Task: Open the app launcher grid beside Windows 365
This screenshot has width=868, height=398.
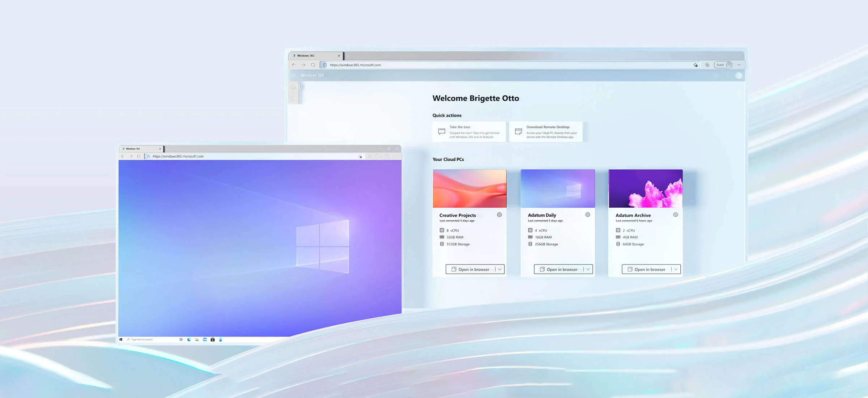Action: click(293, 75)
